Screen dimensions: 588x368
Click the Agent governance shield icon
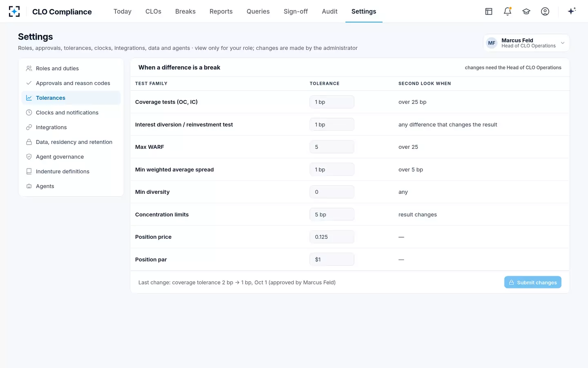29,157
